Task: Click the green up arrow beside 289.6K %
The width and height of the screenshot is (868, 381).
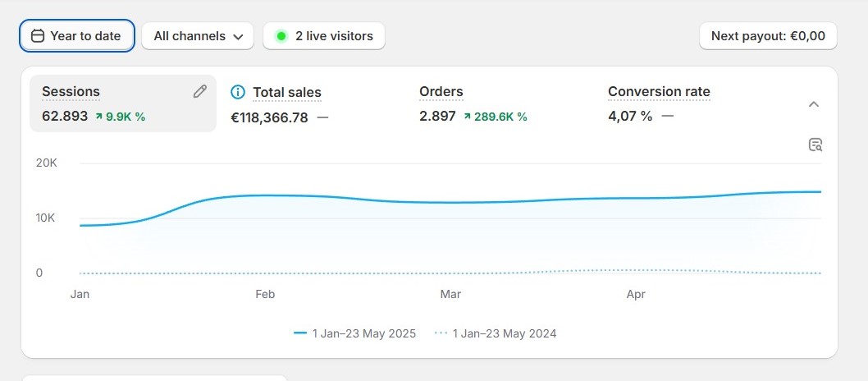Action: click(x=467, y=117)
